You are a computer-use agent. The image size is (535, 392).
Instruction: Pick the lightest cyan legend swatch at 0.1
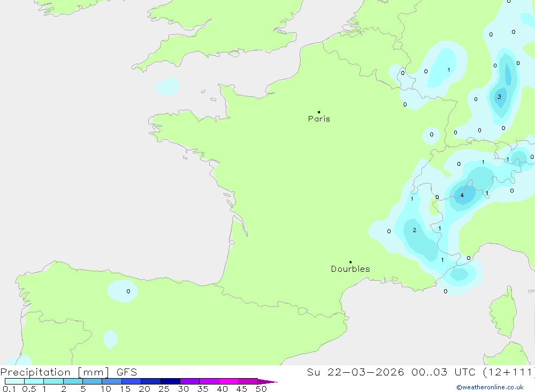click(14, 381)
